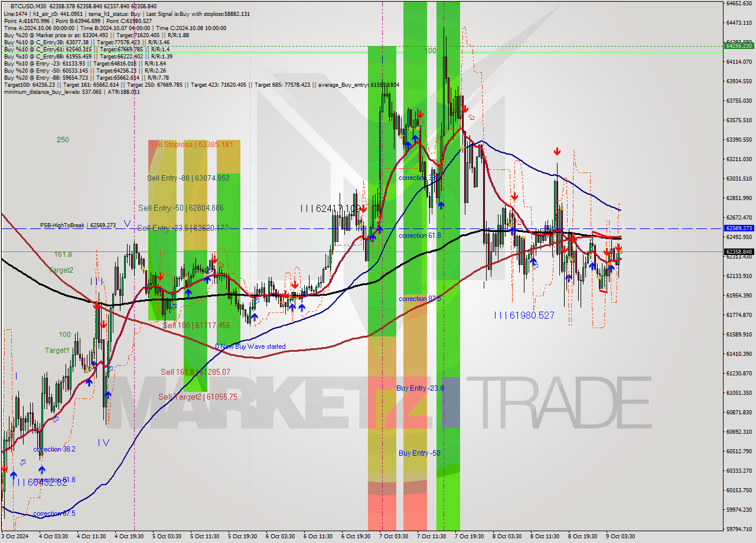Viewport: 756px width, 543px height.
Task: Click the 59794.710 value on price axis
Action: (739, 529)
